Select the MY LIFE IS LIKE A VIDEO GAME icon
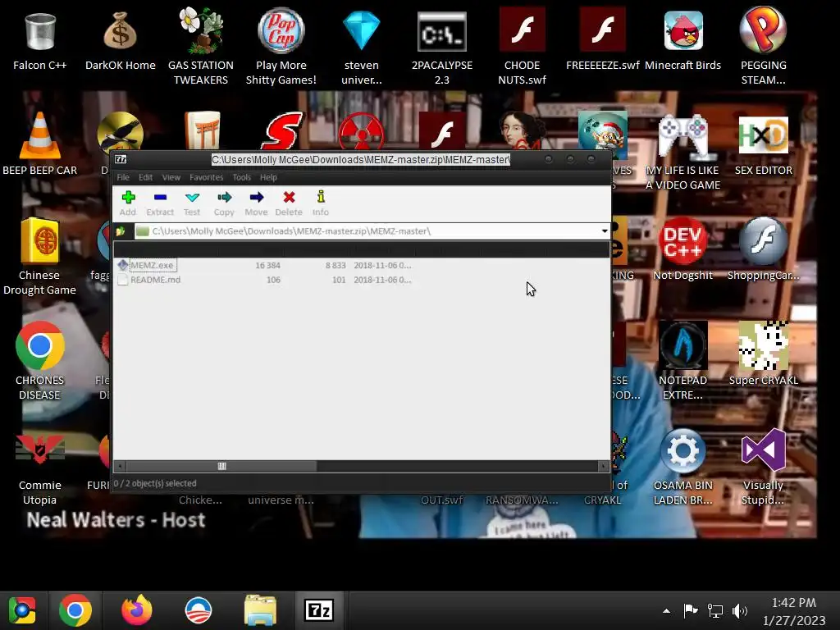The height and width of the screenshot is (630, 840). point(683,152)
